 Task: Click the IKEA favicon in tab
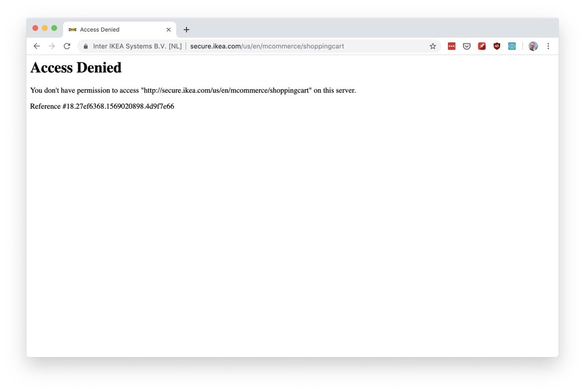click(73, 30)
